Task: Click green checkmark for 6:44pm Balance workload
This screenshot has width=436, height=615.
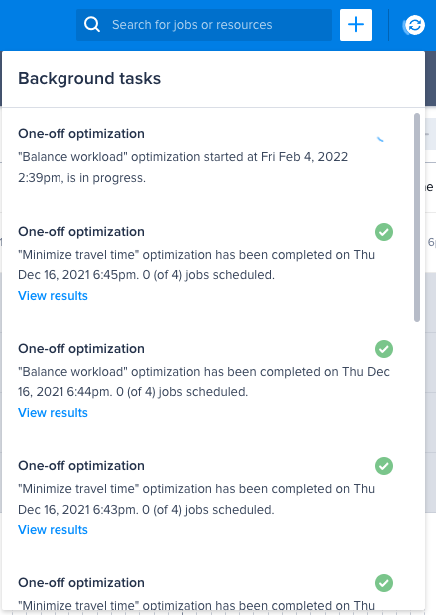Action: coord(384,349)
